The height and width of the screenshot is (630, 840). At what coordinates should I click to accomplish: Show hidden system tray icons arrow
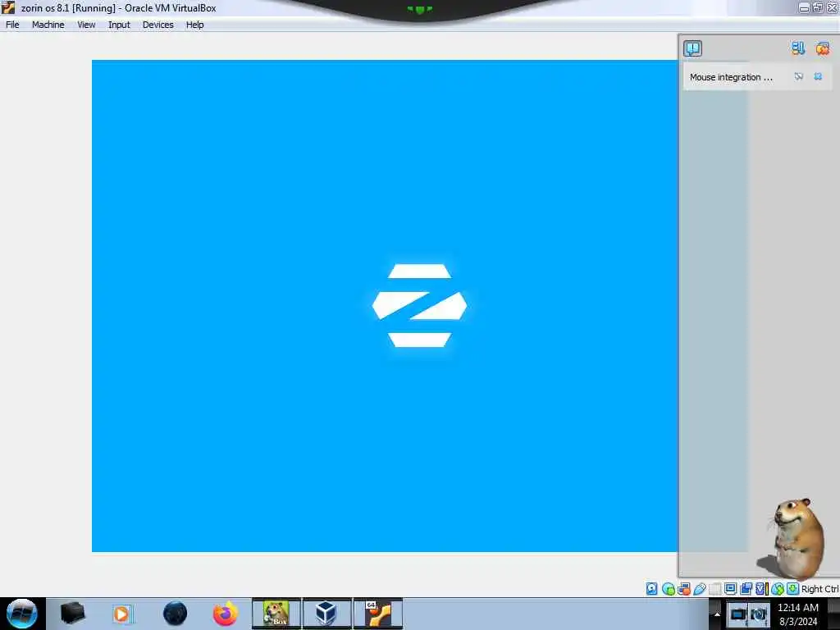pos(717,614)
